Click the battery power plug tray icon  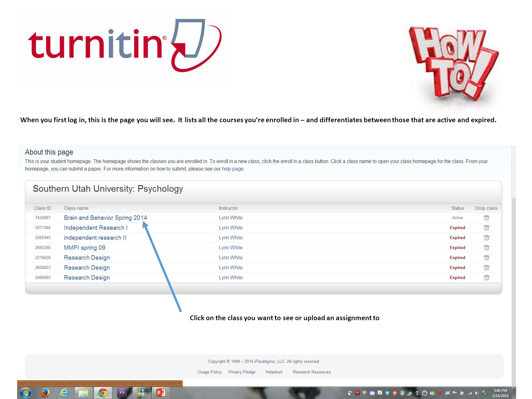point(462,393)
